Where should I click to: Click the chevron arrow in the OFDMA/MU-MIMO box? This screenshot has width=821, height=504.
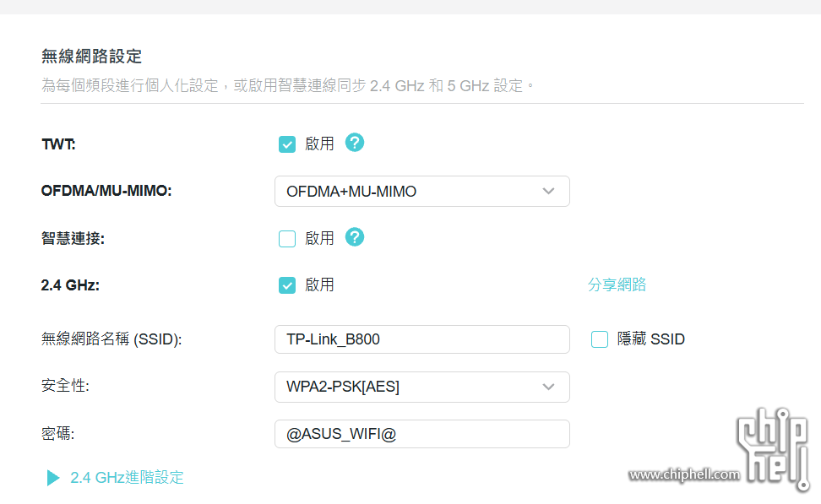click(548, 192)
